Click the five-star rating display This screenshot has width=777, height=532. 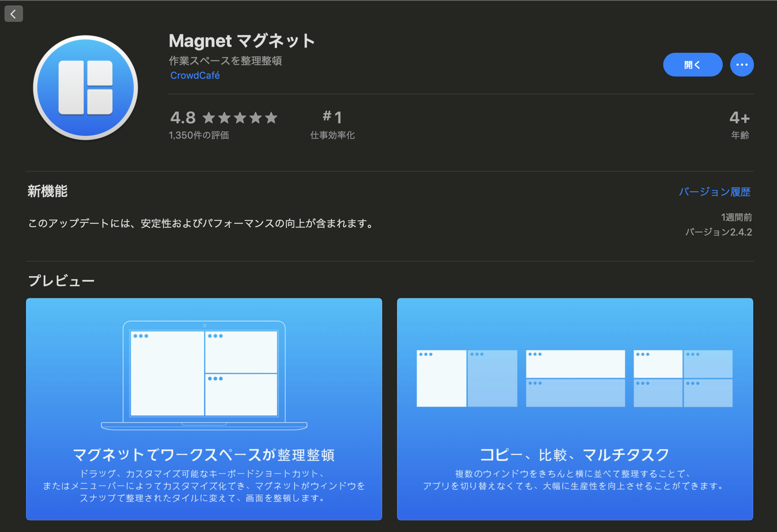pos(240,118)
